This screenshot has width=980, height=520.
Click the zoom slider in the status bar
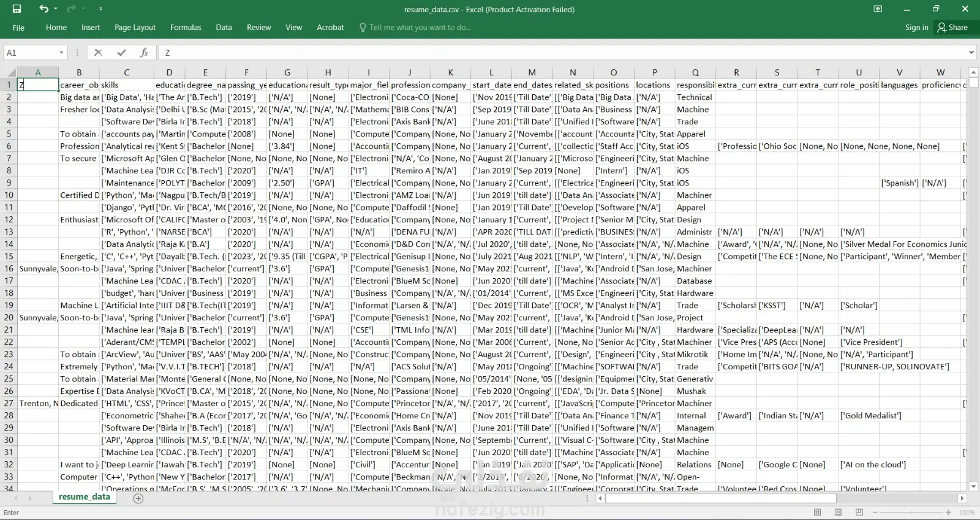point(911,513)
